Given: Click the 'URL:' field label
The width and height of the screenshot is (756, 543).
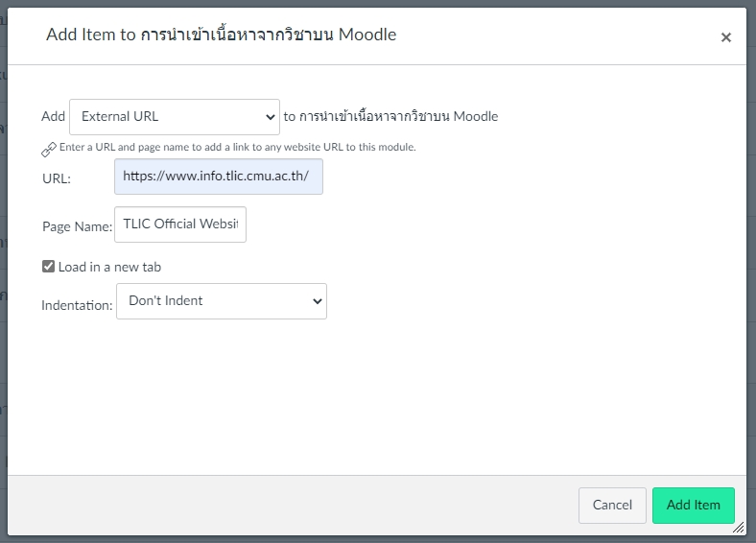Looking at the screenshot, I should click(x=57, y=178).
